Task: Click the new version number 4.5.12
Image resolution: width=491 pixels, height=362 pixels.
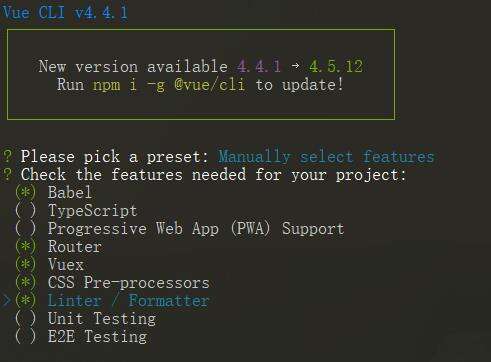Action: tap(336, 66)
